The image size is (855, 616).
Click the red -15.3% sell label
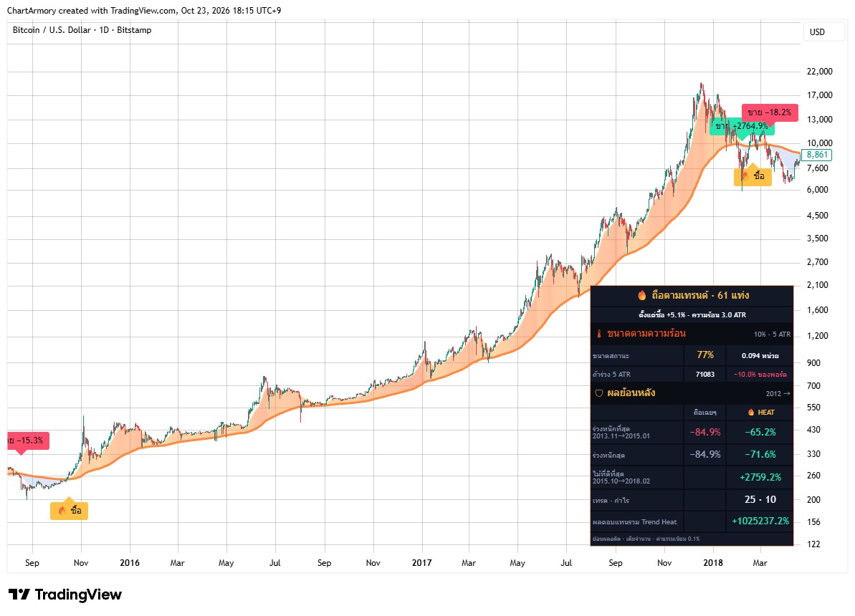click(x=28, y=441)
